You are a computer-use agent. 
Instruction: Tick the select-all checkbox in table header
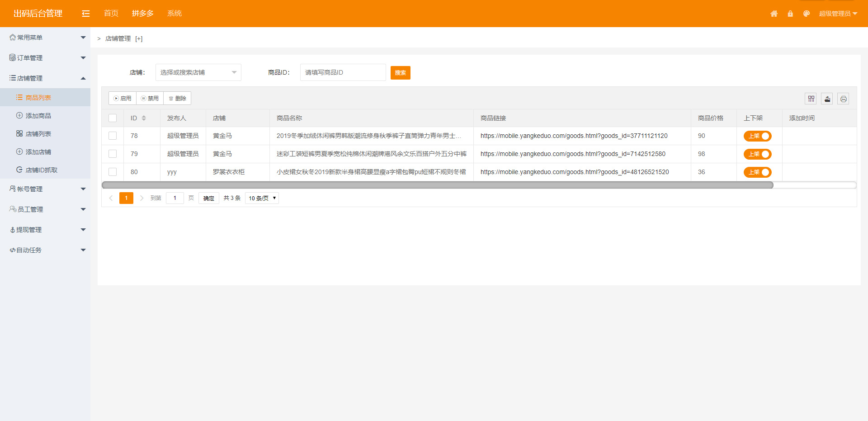[x=113, y=118]
